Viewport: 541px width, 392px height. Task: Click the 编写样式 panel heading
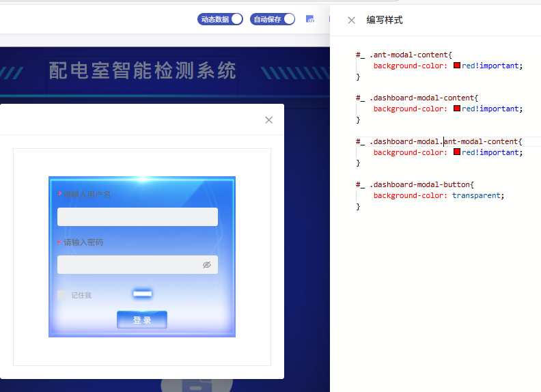(385, 20)
